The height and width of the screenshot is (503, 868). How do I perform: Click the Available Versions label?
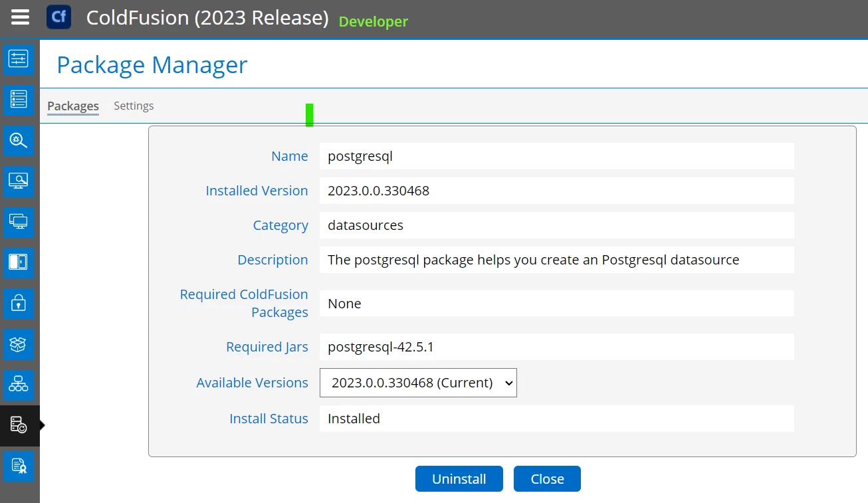point(253,383)
